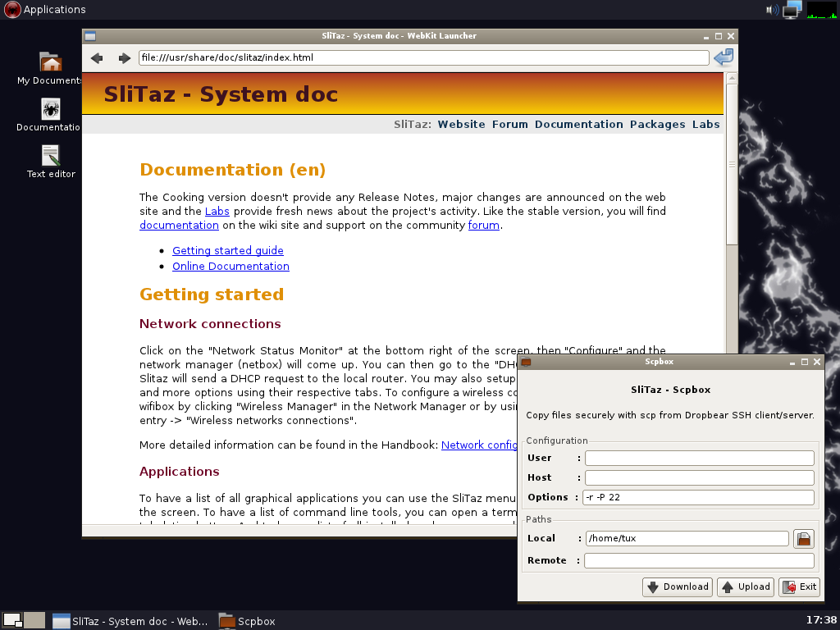840x630 pixels.
Task: Click the Upload button in Scpbox
Action: (x=746, y=587)
